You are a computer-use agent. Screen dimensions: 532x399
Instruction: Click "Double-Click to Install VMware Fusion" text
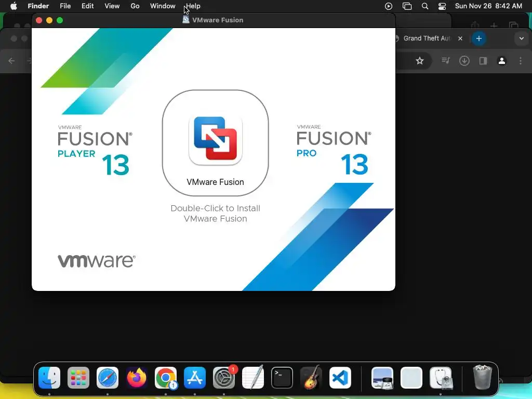pos(215,213)
